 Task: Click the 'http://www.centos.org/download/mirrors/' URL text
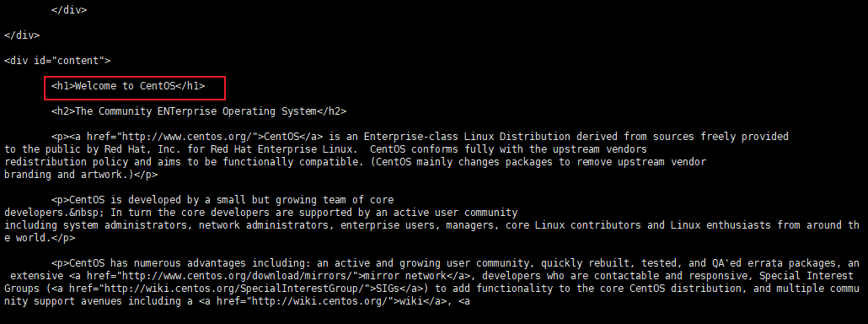238,276
